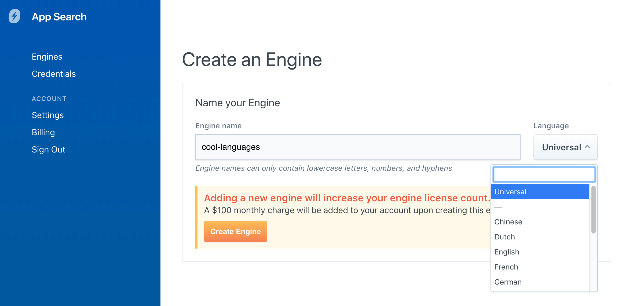Pick English as the language
The height and width of the screenshot is (306, 644).
coord(506,252)
